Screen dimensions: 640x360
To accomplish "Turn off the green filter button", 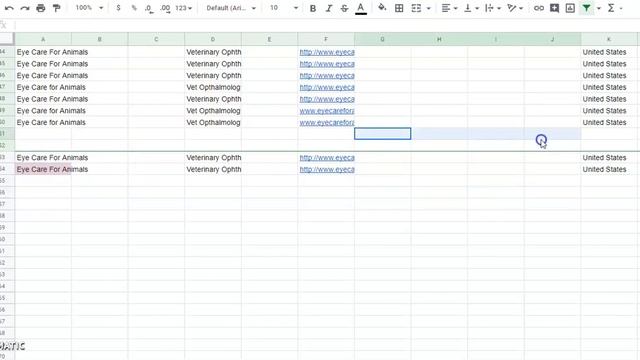I will (x=586, y=8).
